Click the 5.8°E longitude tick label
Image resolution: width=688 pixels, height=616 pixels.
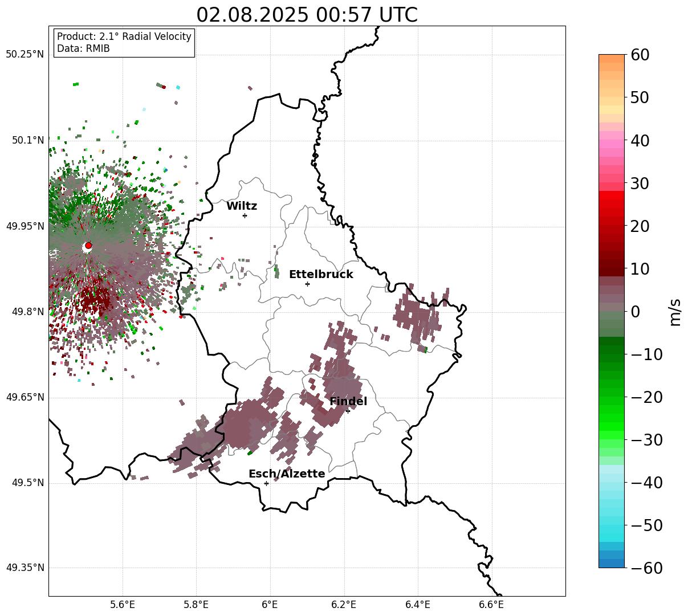196,604
